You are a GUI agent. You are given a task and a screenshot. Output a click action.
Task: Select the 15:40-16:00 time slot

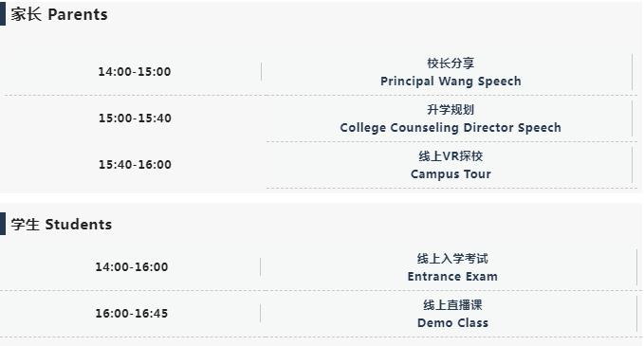click(135, 165)
